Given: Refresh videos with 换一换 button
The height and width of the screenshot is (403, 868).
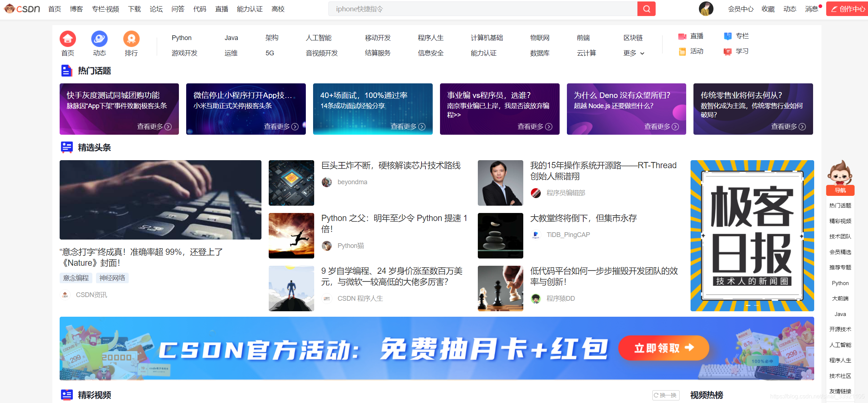Looking at the screenshot, I should pos(665,395).
